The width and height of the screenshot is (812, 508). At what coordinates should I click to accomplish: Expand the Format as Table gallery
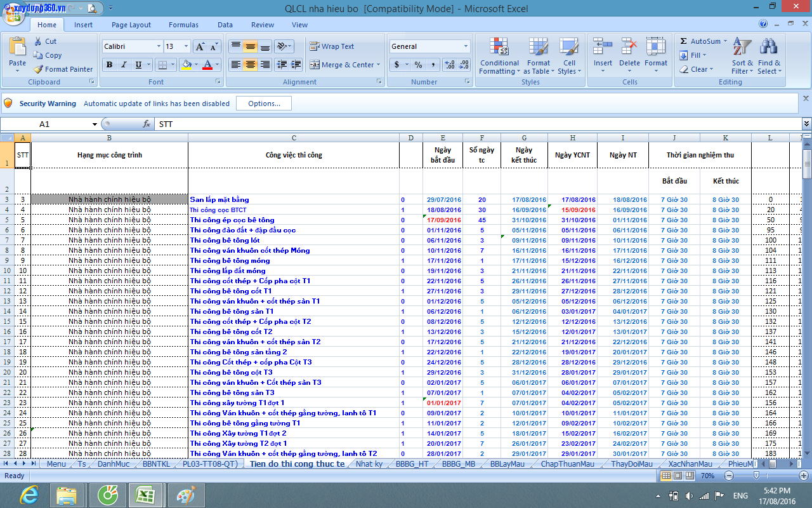click(538, 56)
